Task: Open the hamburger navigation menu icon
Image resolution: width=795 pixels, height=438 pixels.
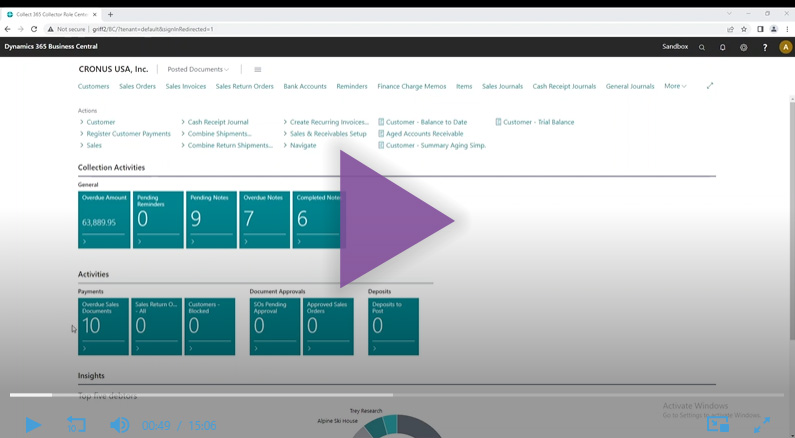Action: click(258, 69)
